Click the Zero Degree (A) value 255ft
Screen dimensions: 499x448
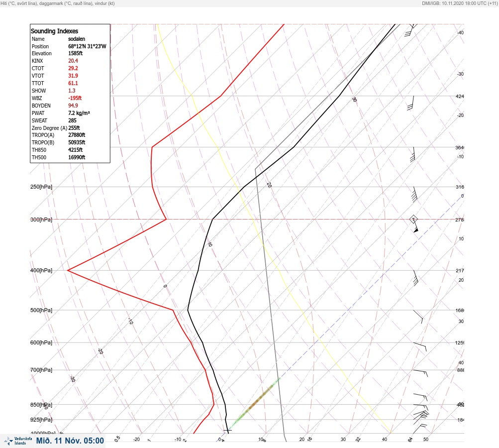74,128
